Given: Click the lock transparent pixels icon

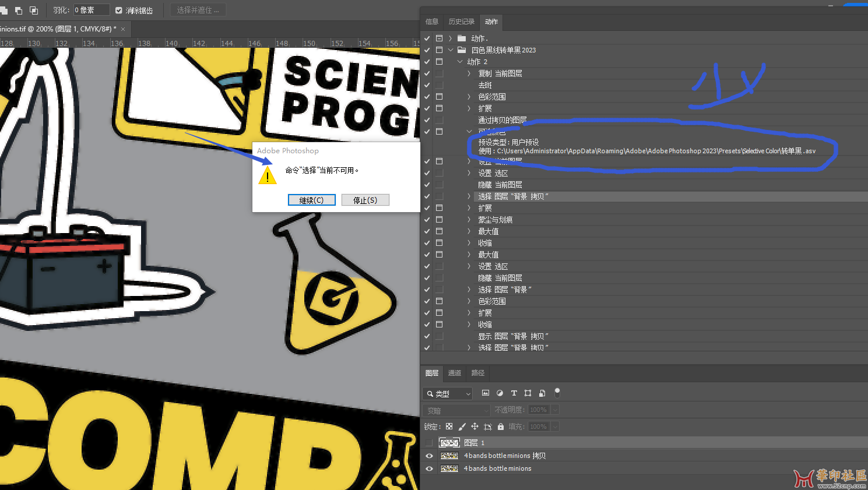Looking at the screenshot, I should (x=449, y=426).
